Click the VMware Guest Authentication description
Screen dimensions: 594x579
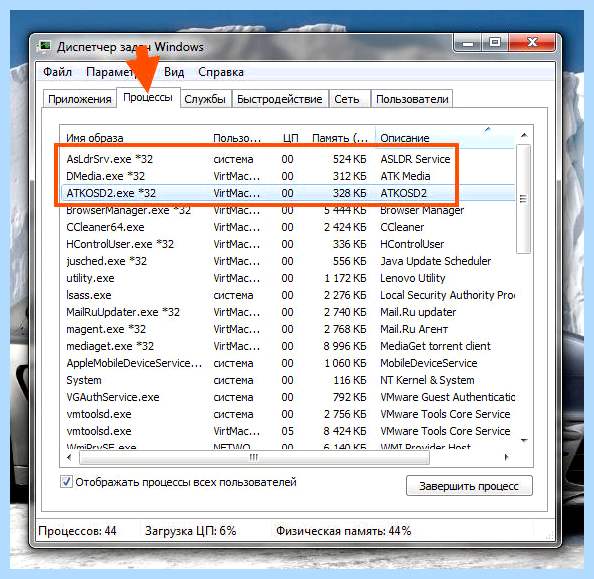pos(447,397)
